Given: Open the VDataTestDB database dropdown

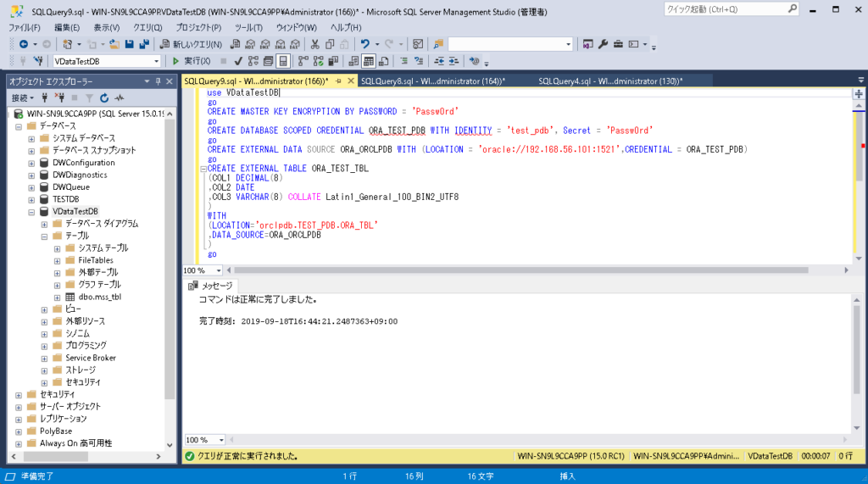Looking at the screenshot, I should coord(157,61).
